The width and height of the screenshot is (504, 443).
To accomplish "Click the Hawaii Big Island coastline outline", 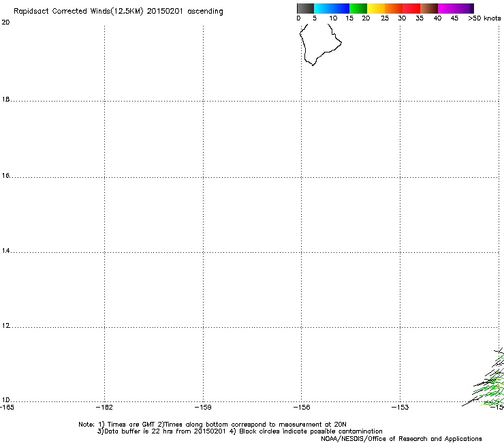I will (321, 45).
